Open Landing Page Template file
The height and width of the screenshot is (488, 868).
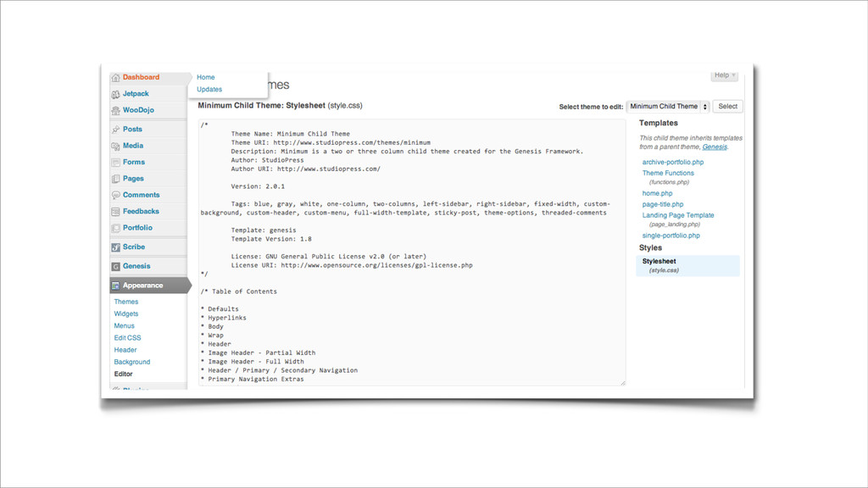point(678,215)
